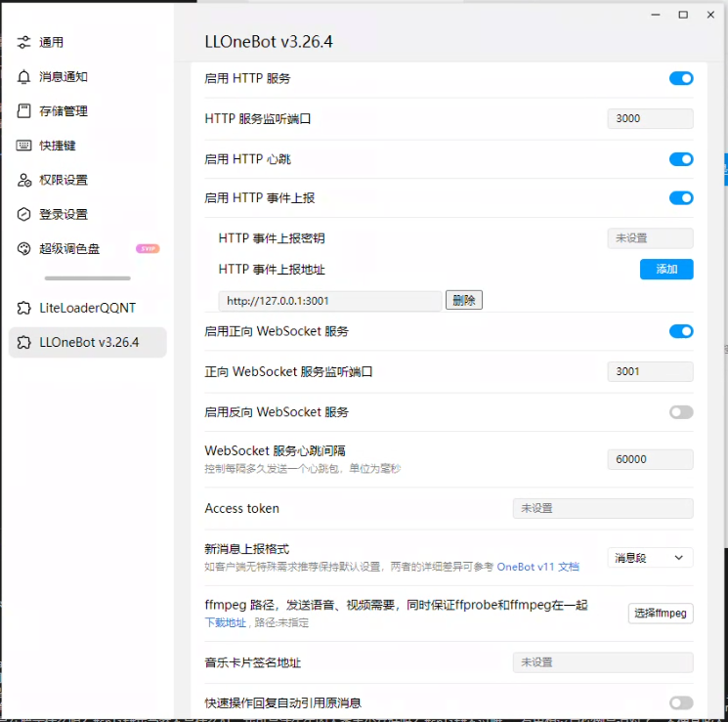Toggle 启用 HTTP 服务 switch
The width and height of the screenshot is (728, 722).
pos(681,78)
